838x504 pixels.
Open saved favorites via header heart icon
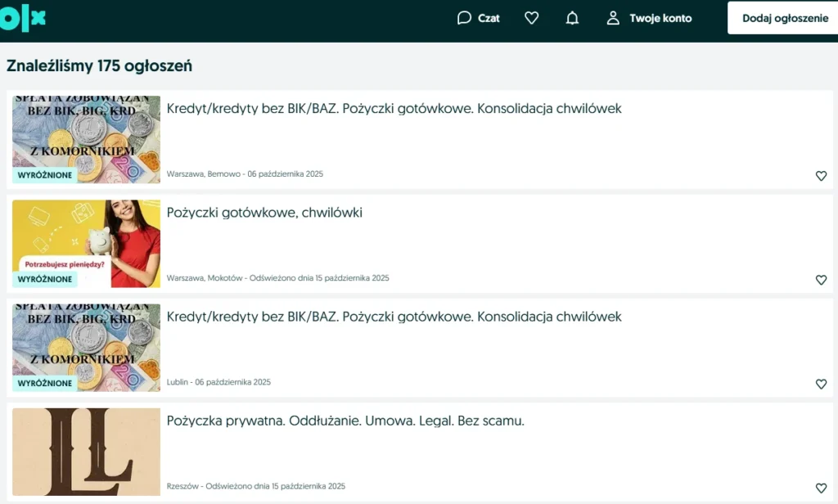[532, 18]
